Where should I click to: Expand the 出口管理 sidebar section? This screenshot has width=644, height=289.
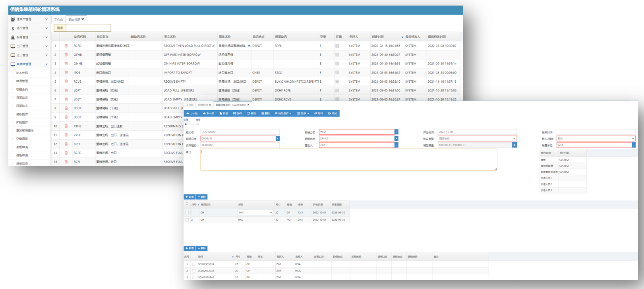(29, 46)
